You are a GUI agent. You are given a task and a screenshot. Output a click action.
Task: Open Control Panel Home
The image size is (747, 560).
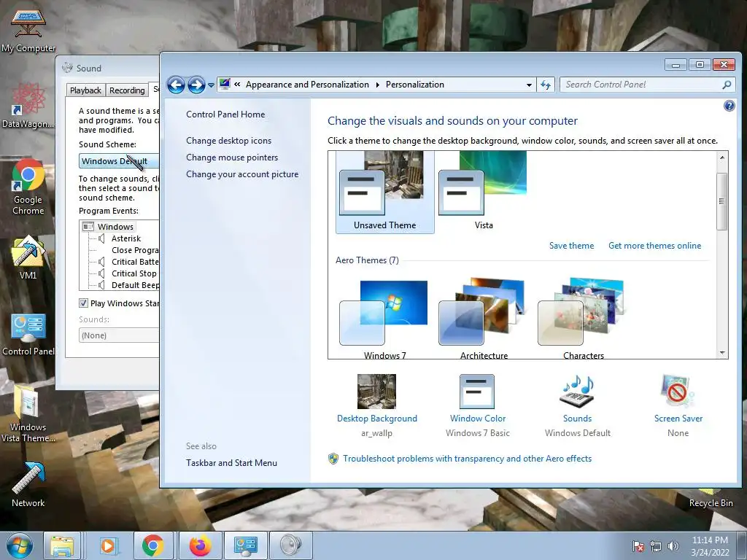(225, 114)
